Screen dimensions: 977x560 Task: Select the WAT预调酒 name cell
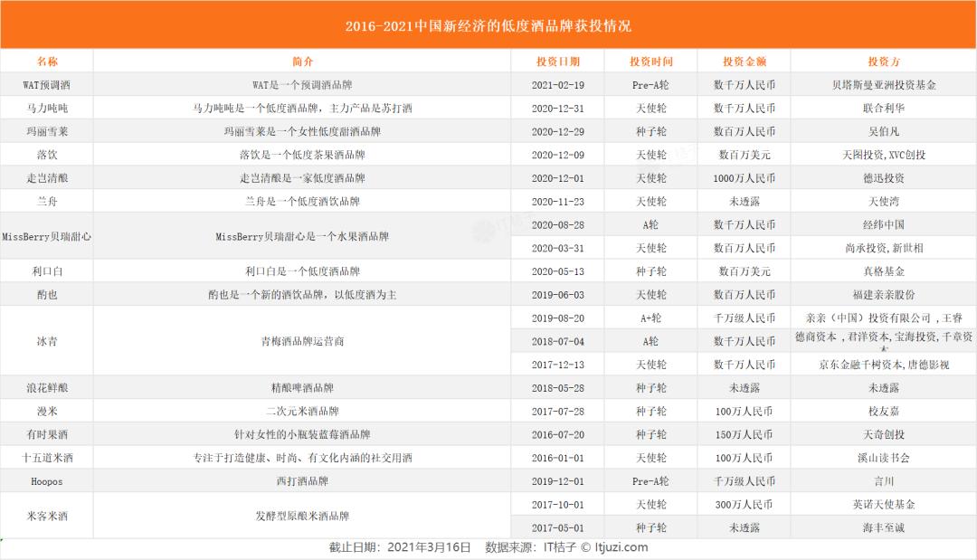tap(47, 85)
